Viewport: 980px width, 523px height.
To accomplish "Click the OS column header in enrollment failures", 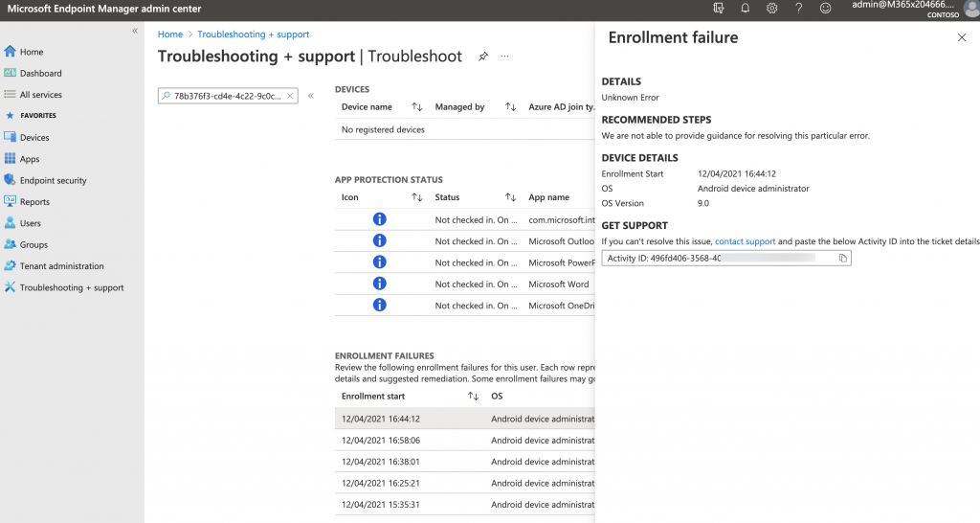I will tap(497, 396).
